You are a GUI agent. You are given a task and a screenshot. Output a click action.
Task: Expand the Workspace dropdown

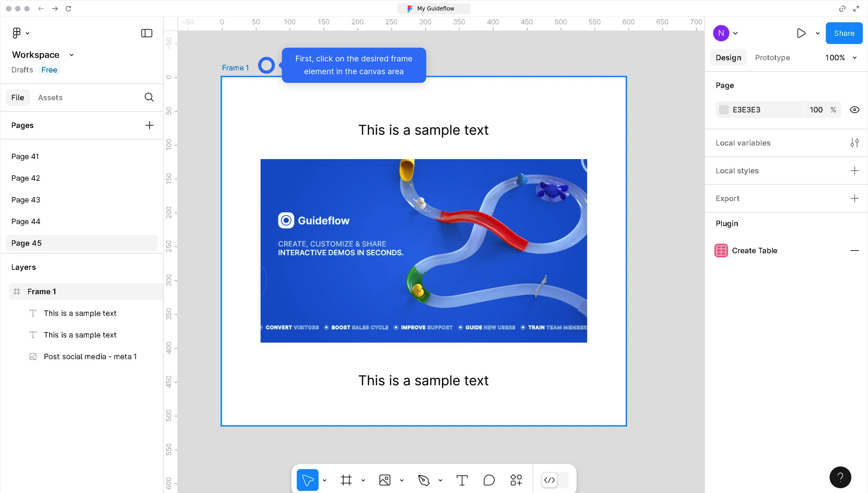[71, 55]
